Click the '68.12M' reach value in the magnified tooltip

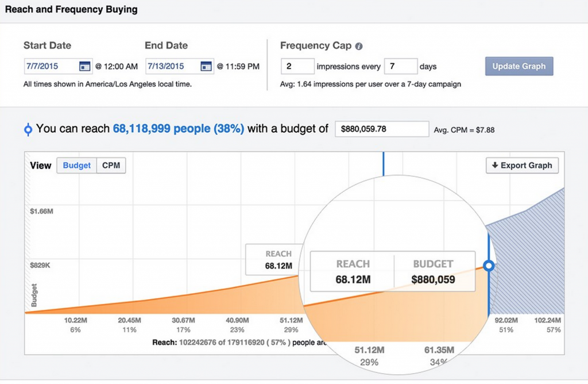[353, 279]
